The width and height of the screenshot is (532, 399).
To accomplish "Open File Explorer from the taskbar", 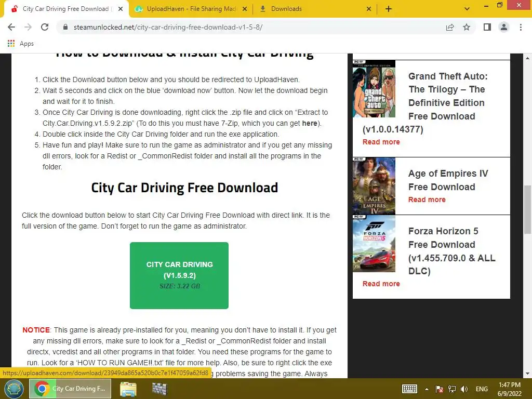I will pos(128,389).
